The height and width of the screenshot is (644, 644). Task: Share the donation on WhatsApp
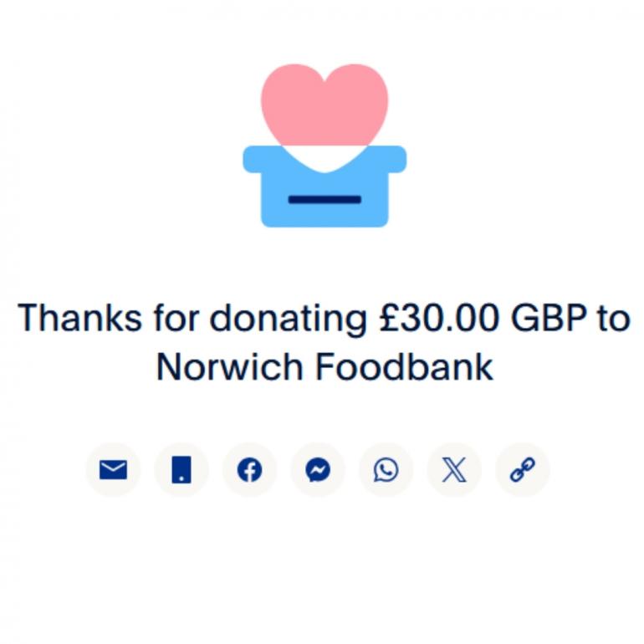point(386,469)
